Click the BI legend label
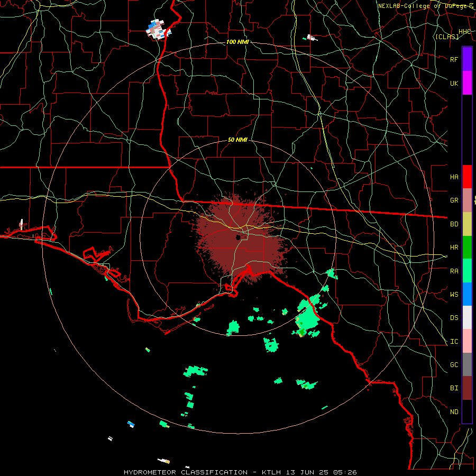476x476 pixels. [x=454, y=388]
